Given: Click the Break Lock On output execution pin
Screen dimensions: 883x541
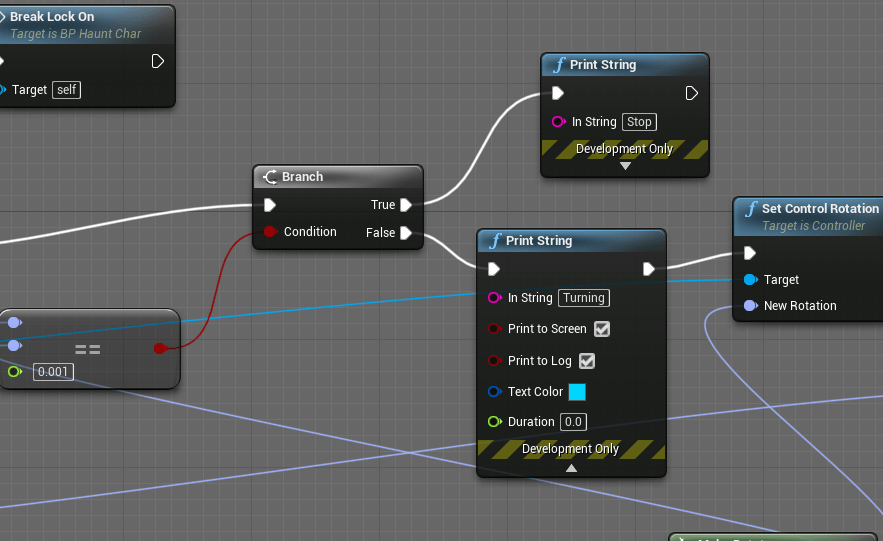Looking at the screenshot, I should click(157, 61).
